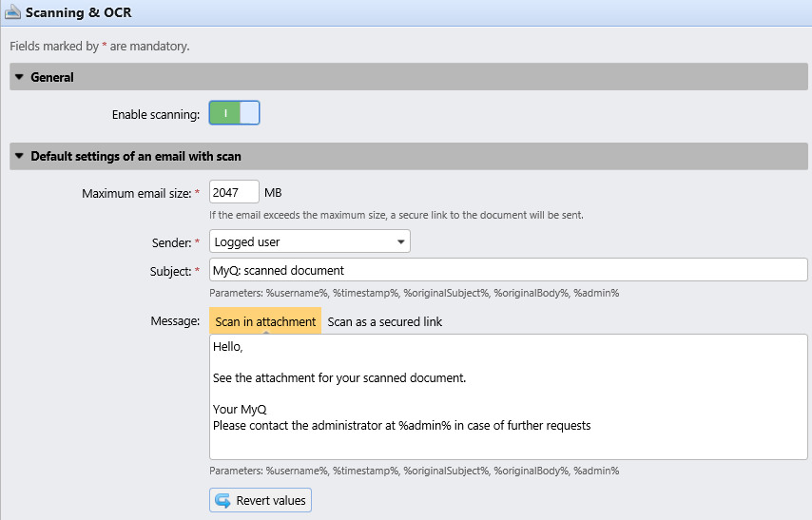This screenshot has height=520, width=812.
Task: Click the MB unit label
Action: pos(274,193)
